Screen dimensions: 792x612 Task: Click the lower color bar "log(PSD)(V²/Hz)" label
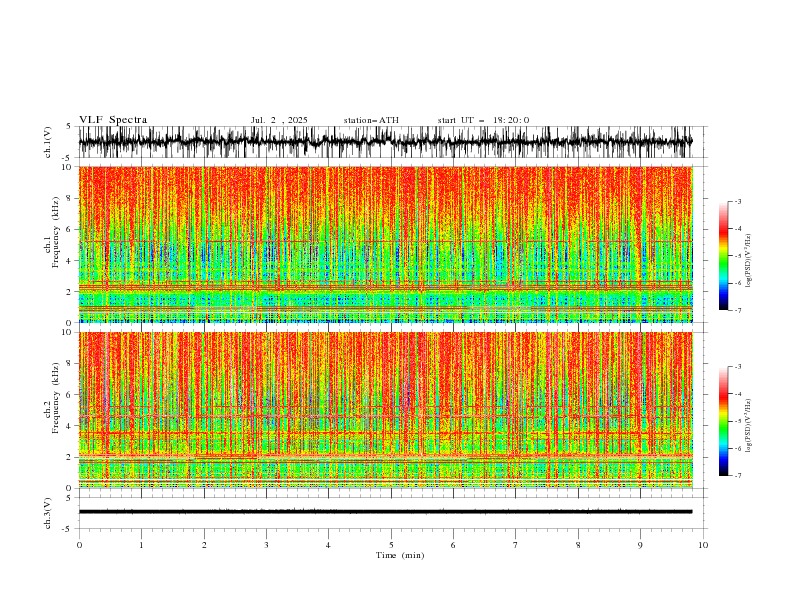tap(749, 426)
